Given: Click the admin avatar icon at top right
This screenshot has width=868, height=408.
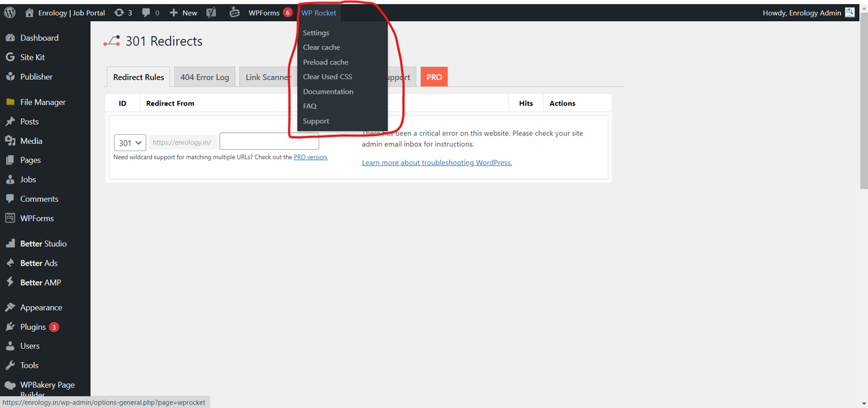Looking at the screenshot, I should point(850,12).
